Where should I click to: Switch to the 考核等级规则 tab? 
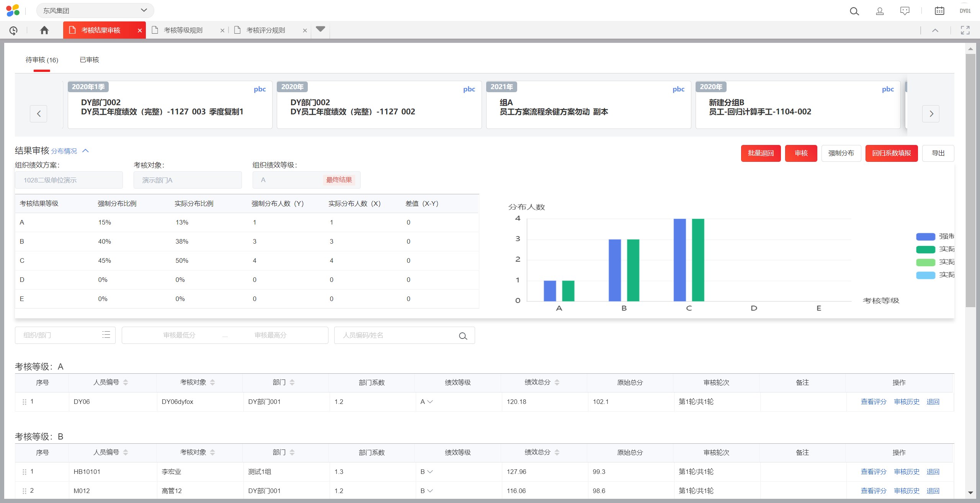point(183,30)
